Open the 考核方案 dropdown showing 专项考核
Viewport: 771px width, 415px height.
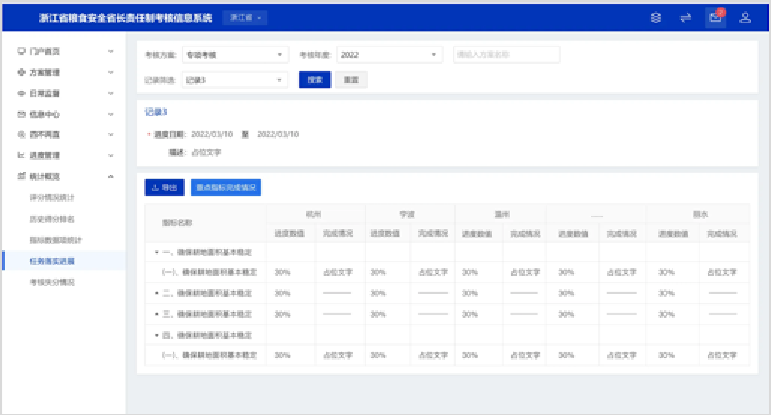point(235,55)
